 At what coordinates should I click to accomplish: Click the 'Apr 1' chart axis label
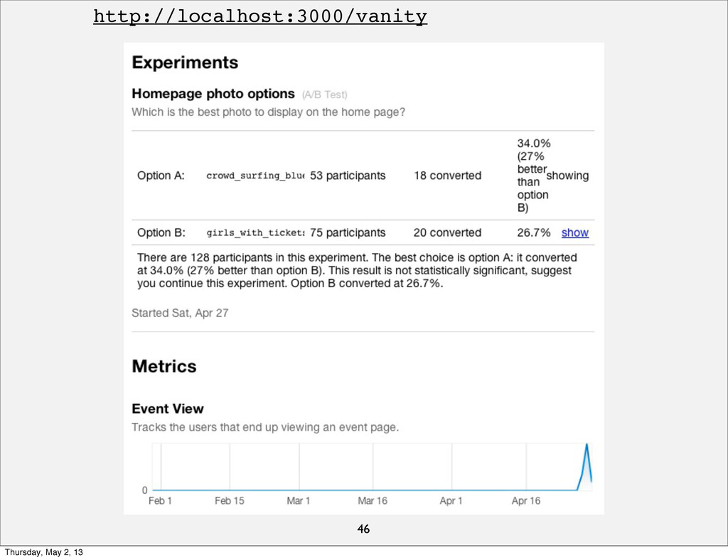pos(451,501)
